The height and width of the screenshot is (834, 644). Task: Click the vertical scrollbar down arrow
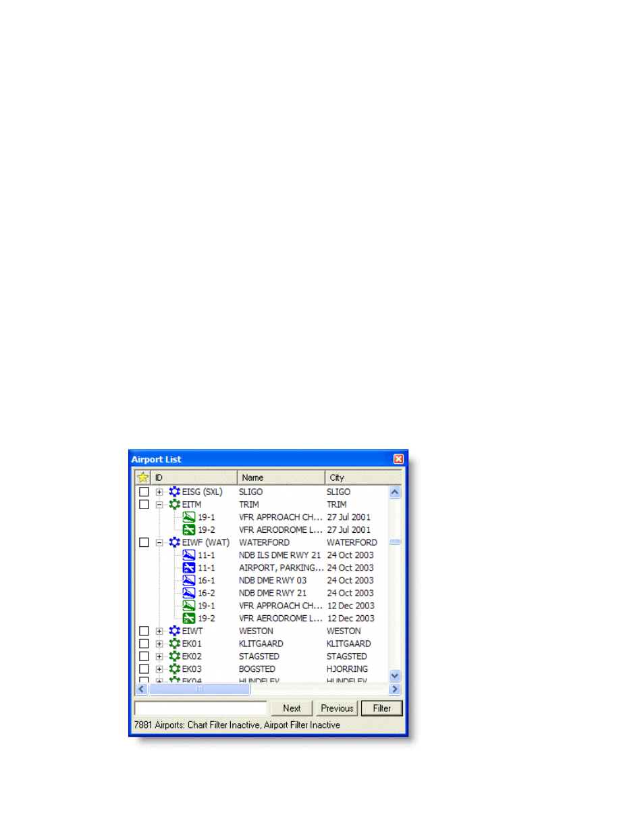[x=395, y=675]
